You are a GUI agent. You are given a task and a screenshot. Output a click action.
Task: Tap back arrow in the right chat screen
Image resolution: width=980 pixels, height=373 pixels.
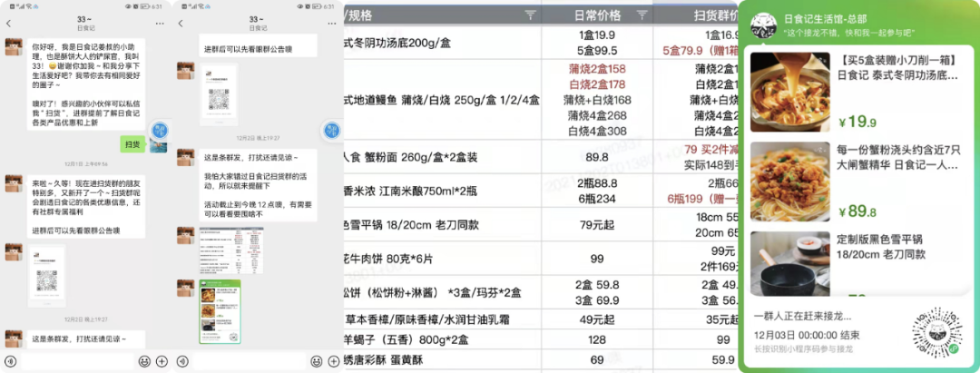click(x=181, y=24)
